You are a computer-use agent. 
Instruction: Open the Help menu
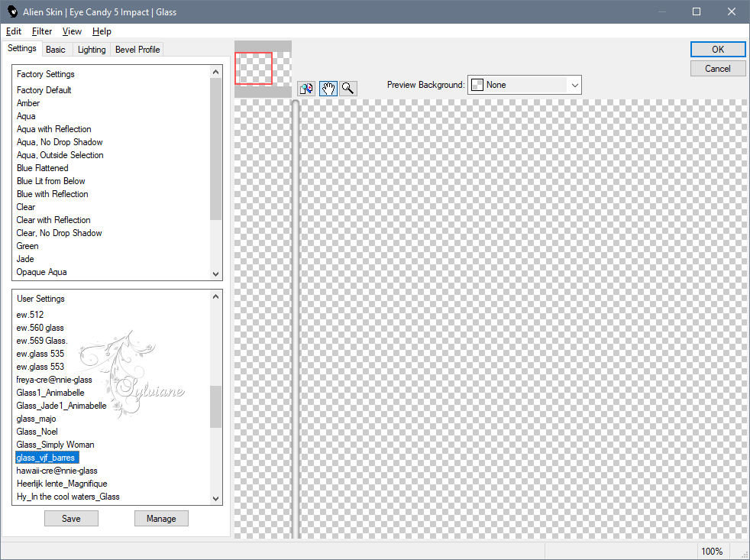point(102,31)
